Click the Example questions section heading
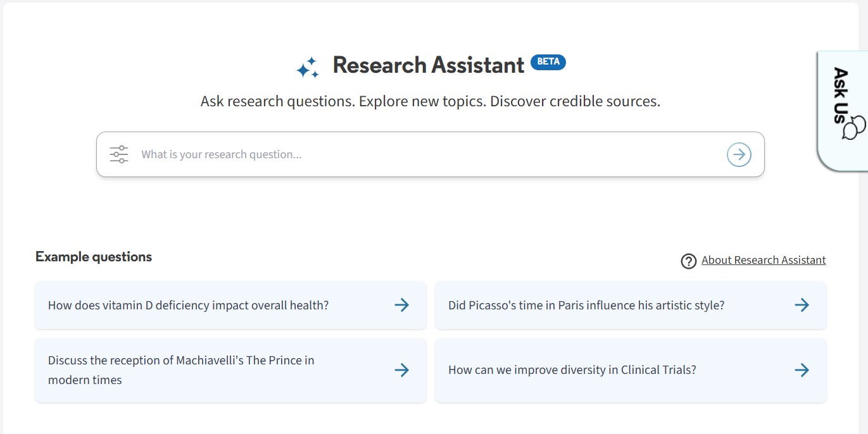The width and height of the screenshot is (868, 434). pos(94,256)
